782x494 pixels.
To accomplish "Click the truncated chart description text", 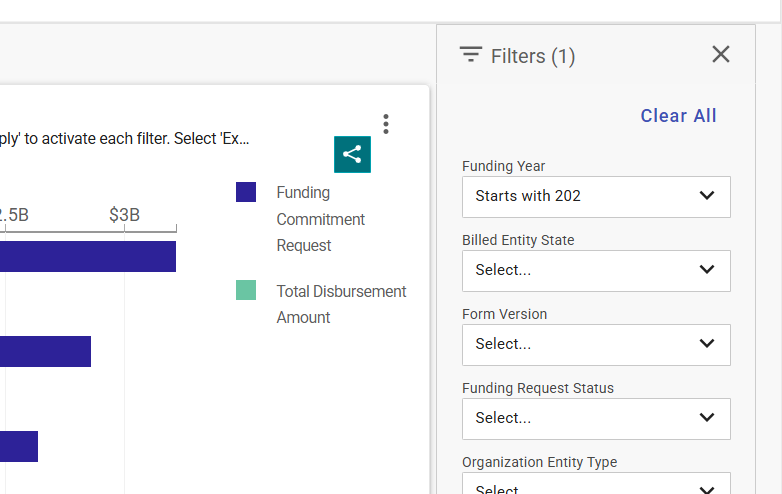I will 125,138.
